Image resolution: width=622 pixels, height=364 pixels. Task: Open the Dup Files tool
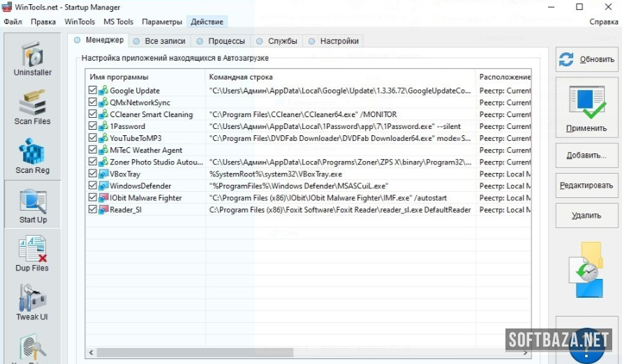pos(33,253)
